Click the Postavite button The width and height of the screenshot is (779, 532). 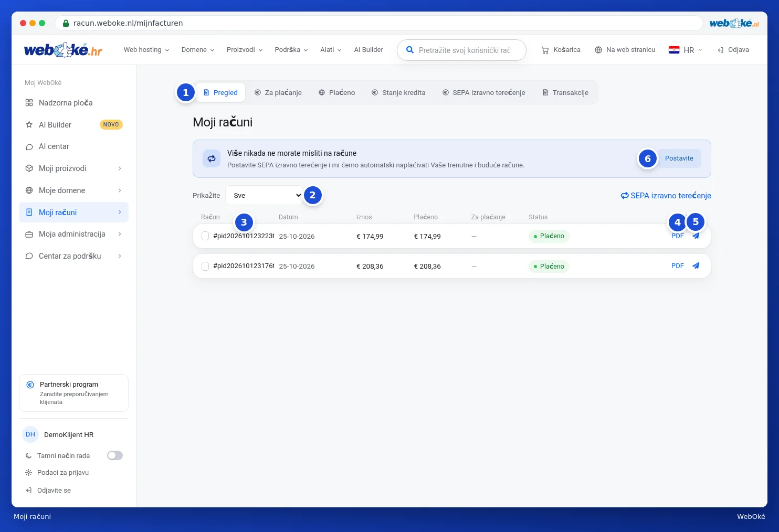[679, 158]
